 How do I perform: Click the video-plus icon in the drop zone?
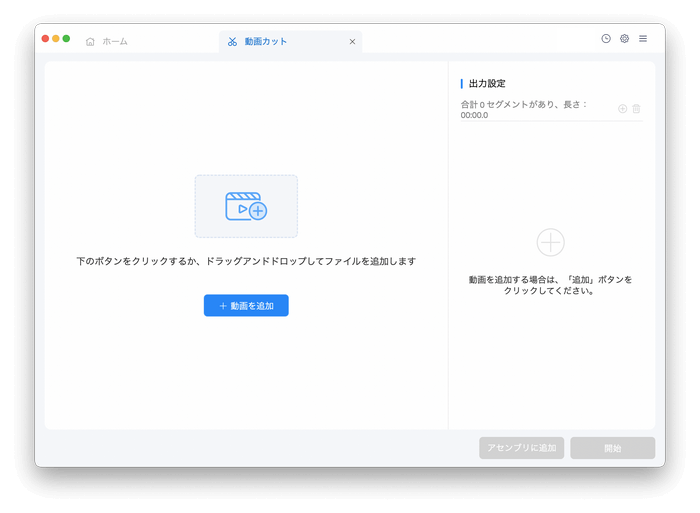[x=246, y=206]
